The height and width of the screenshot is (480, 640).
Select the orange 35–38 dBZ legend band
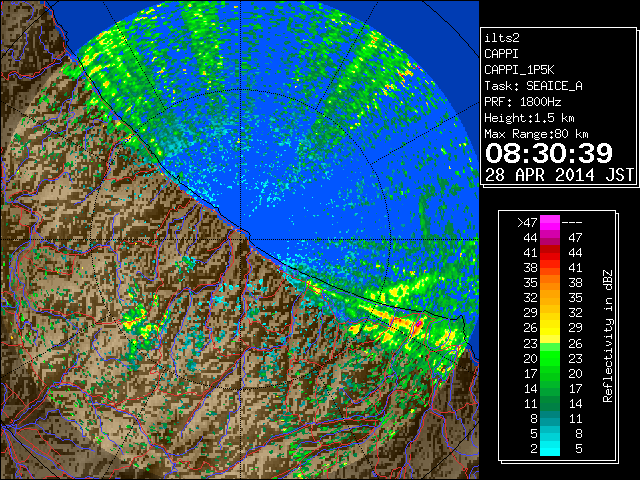(550, 283)
